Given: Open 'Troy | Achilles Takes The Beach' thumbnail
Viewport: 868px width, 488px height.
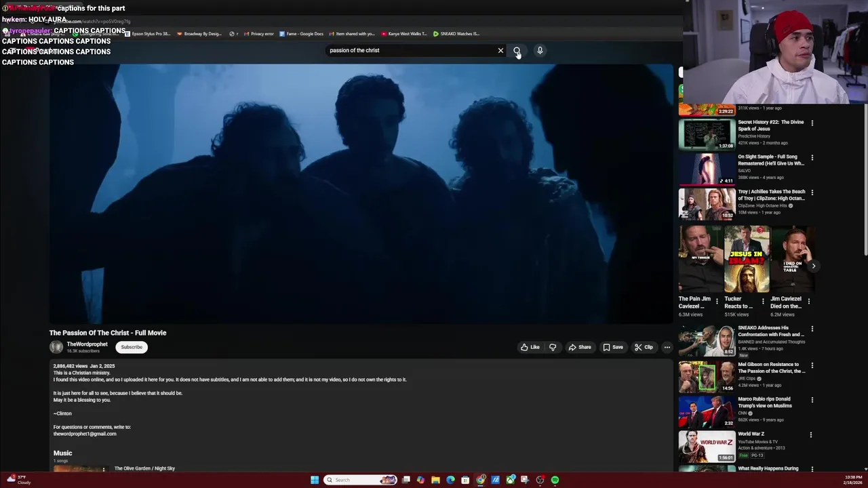Looking at the screenshot, I should click(x=707, y=203).
